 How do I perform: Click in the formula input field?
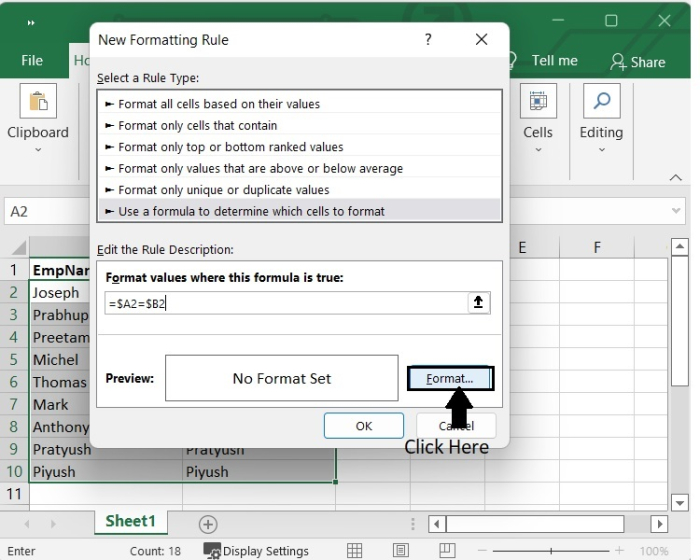point(285,302)
